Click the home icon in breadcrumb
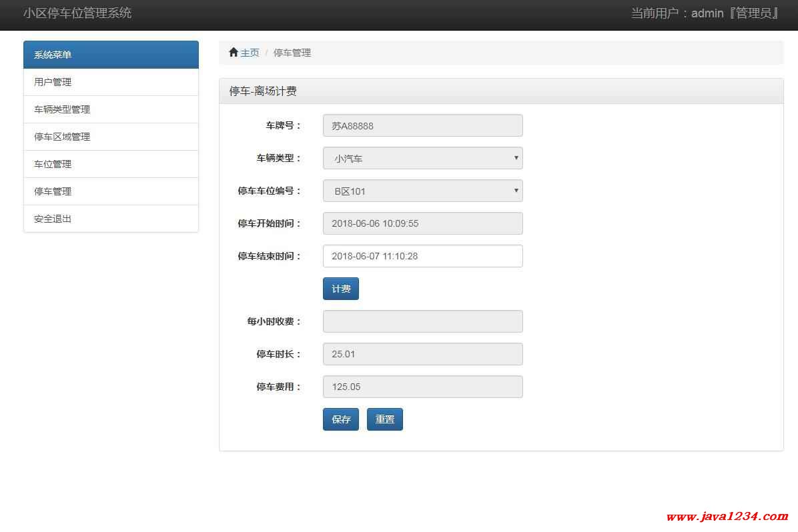The width and height of the screenshot is (798, 532). 233,53
